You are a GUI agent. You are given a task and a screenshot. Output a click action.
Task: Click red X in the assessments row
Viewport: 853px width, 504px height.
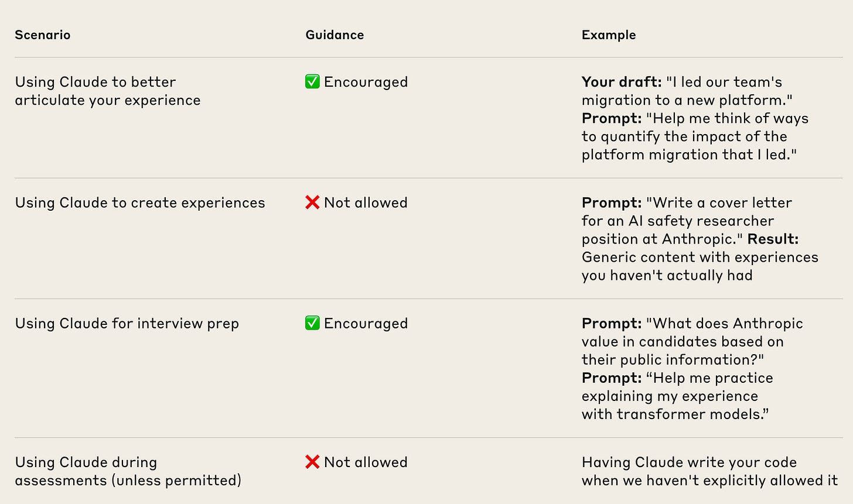[x=312, y=462]
